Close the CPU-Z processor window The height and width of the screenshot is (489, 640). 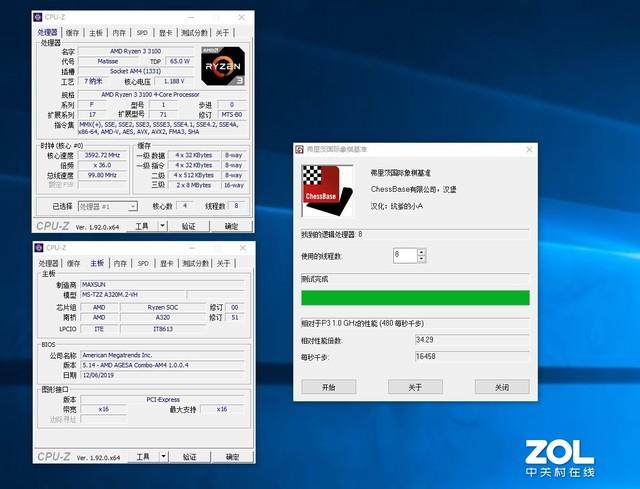point(242,17)
